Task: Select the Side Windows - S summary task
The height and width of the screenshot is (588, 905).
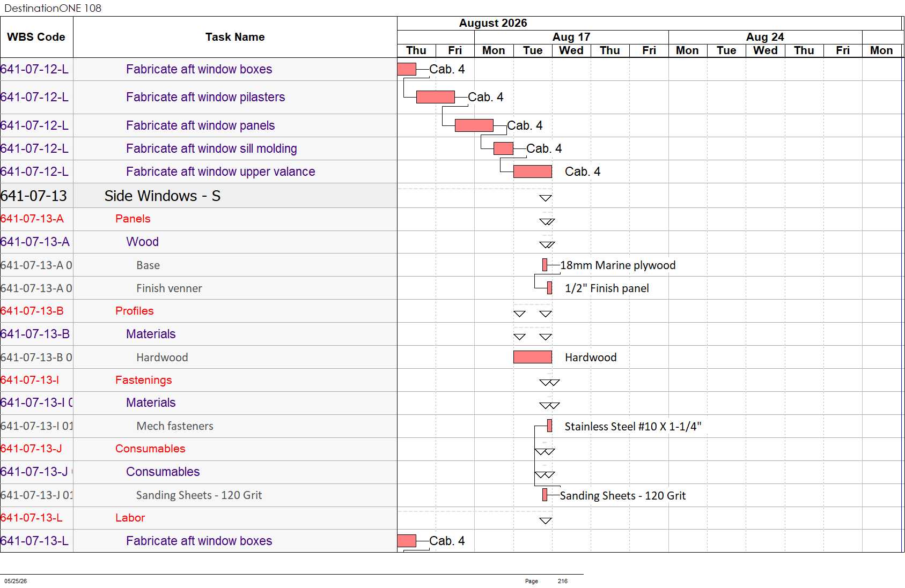Action: (x=163, y=196)
